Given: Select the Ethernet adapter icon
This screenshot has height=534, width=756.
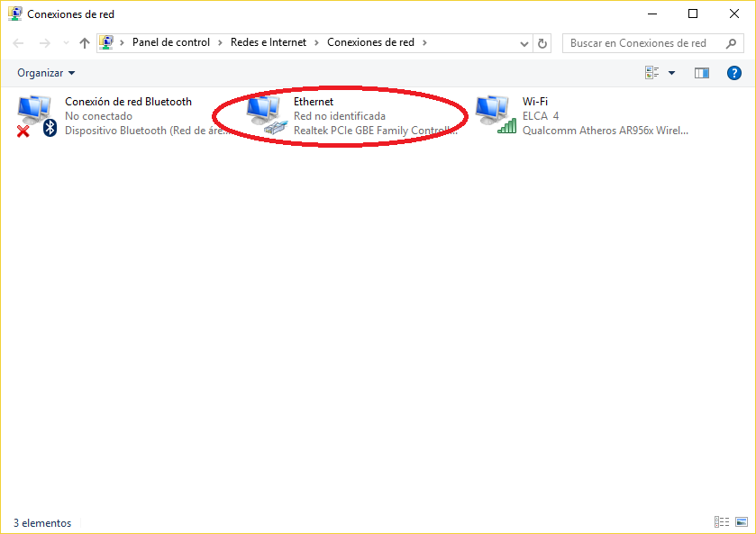Looking at the screenshot, I should 267,114.
